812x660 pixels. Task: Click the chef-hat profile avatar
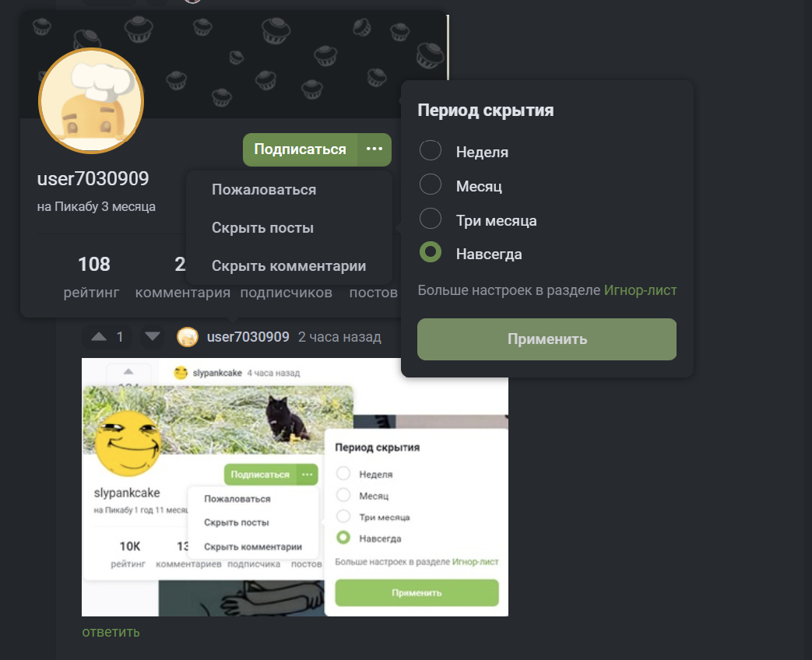pyautogui.click(x=91, y=101)
